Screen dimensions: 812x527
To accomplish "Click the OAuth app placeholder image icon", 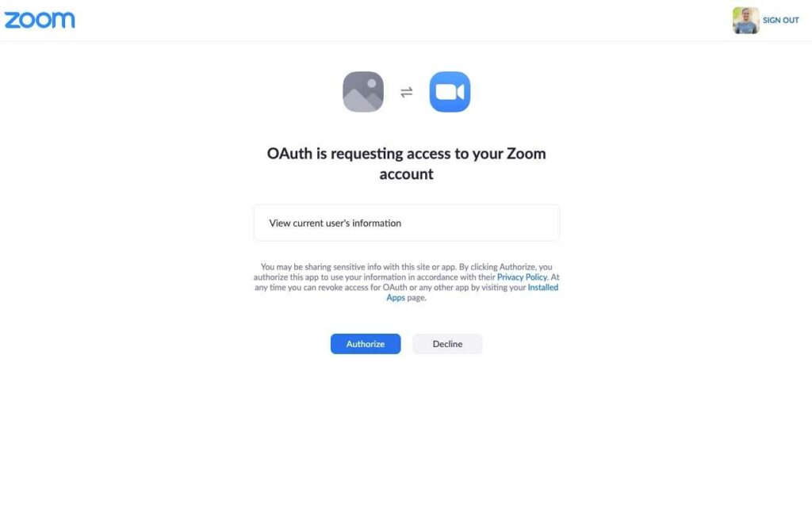I will coord(363,92).
